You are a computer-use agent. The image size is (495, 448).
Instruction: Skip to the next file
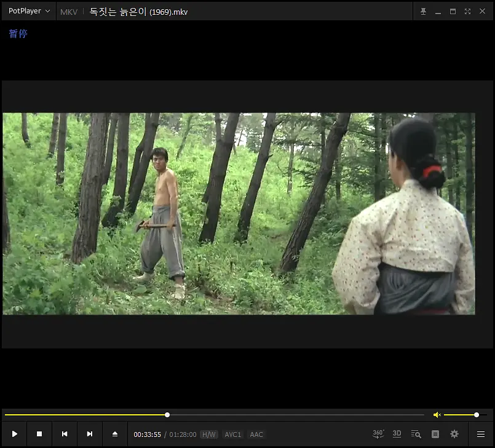point(90,434)
